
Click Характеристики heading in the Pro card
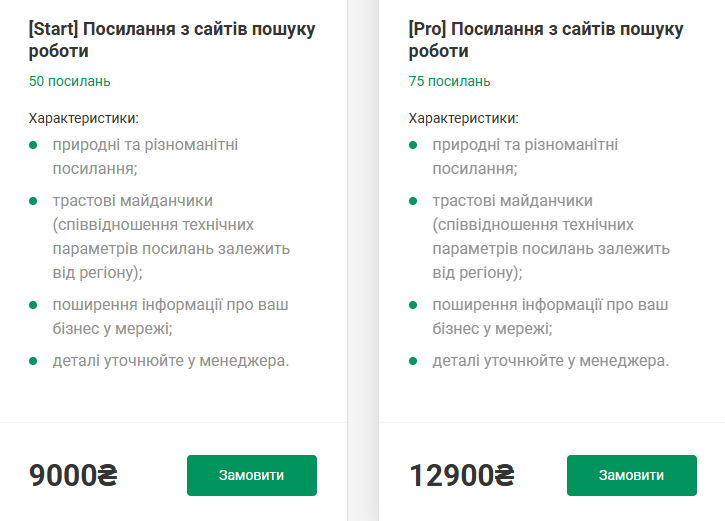[464, 117]
